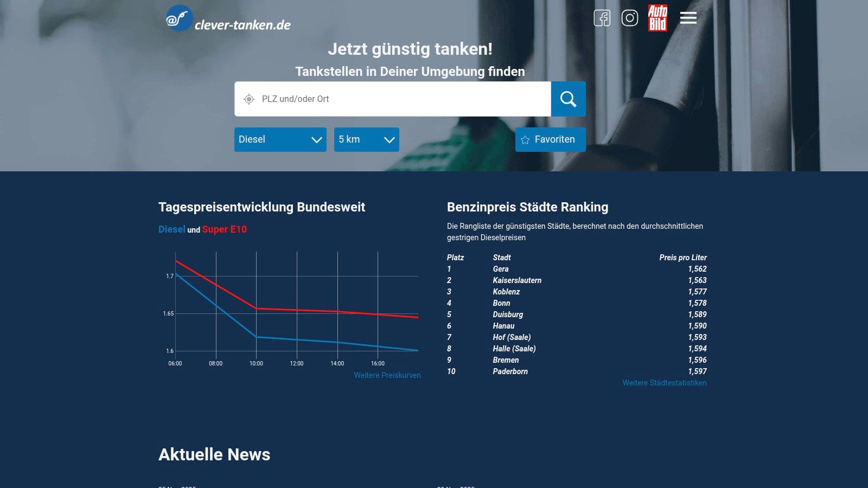This screenshot has height=488, width=868.
Task: Open the hamburger navigation menu
Action: (688, 18)
